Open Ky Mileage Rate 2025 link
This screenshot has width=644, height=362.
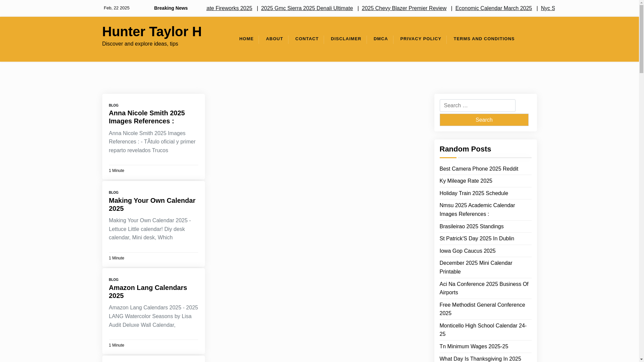pos(466,181)
